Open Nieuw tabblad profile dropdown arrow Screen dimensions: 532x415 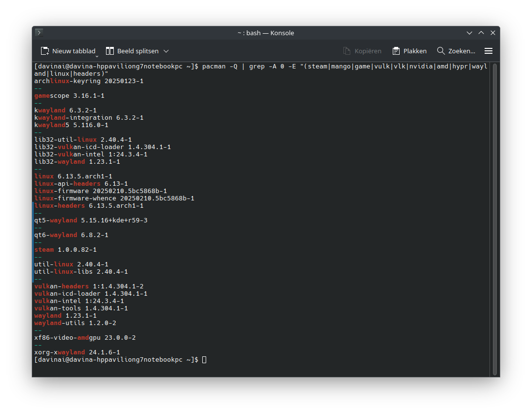coord(97,56)
